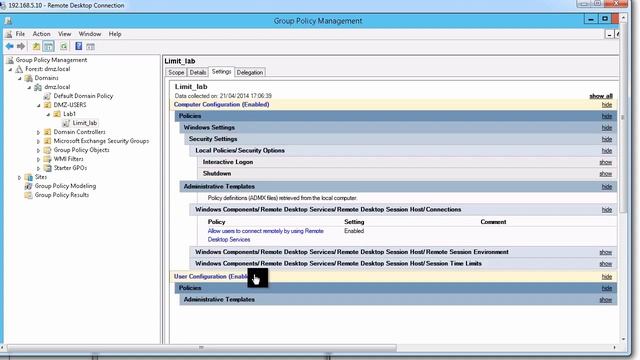
Task: Click the 'show all' link in report
Action: 601,96
